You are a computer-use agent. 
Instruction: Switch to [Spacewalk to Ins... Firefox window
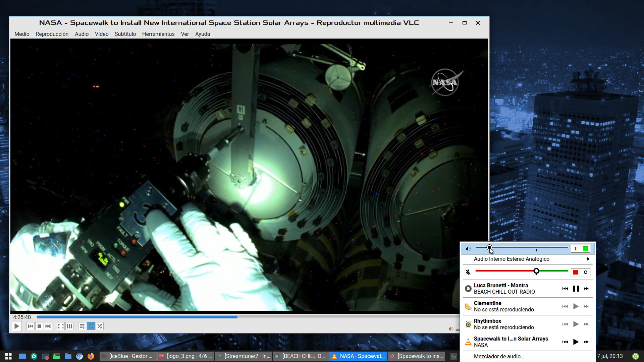(x=417, y=356)
